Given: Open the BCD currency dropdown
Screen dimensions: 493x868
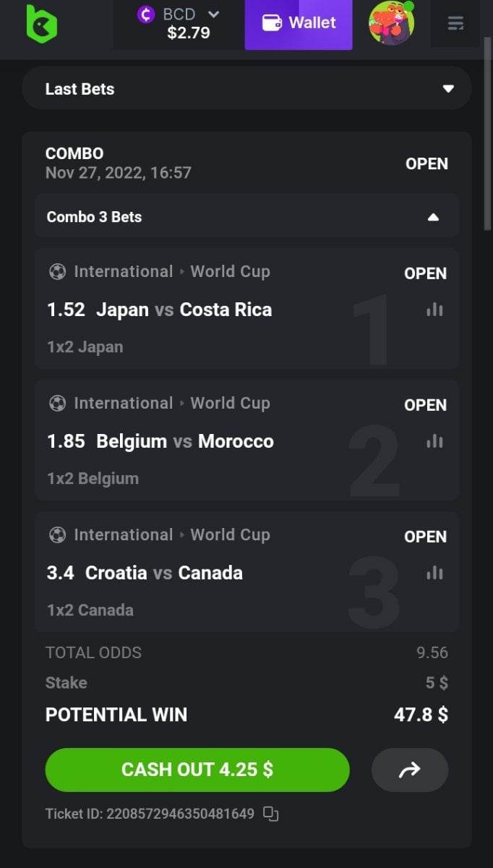Looking at the screenshot, I should [x=213, y=14].
